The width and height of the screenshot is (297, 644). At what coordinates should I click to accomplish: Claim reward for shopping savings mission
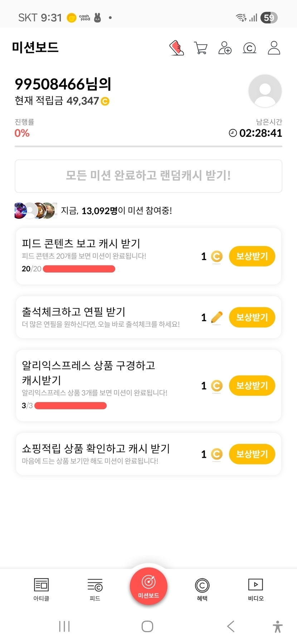click(252, 454)
